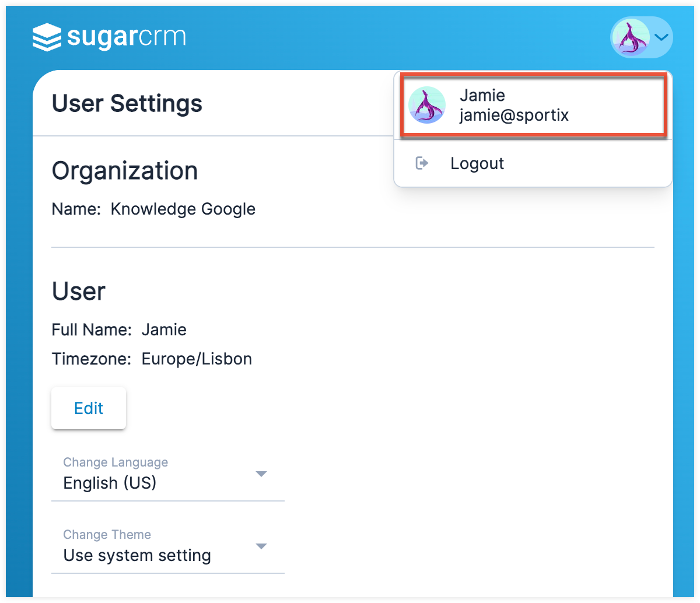
Task: Click the sugarcrm wordmark in the header
Action: pos(127,37)
